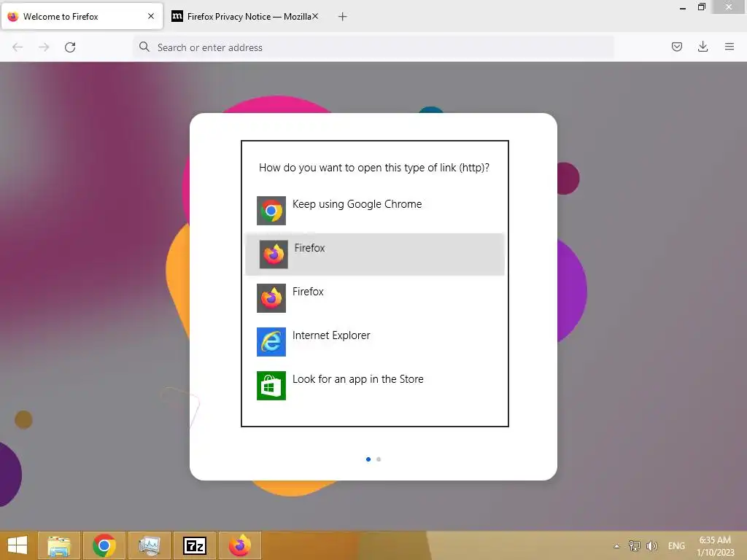The image size is (747, 560).
Task: Open the system monitor app on the taskbar
Action: (x=150, y=545)
